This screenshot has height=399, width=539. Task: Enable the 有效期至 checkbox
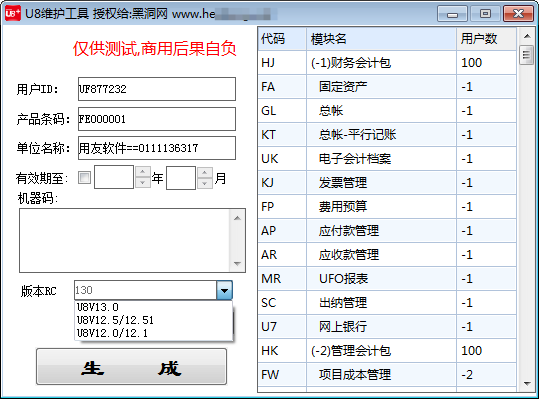click(x=84, y=178)
